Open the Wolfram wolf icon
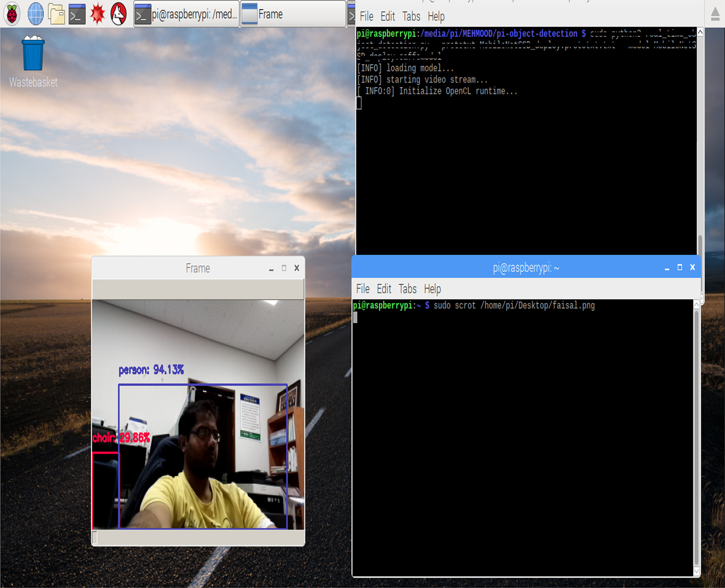Screen dimensions: 725x588 click(x=118, y=14)
